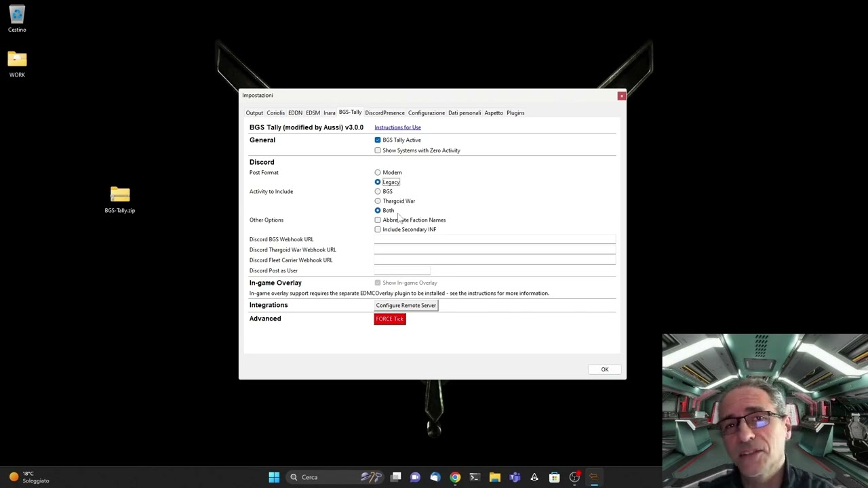Toggle the BGS Tally Active checkbox
This screenshot has width=868, height=488.
(378, 140)
